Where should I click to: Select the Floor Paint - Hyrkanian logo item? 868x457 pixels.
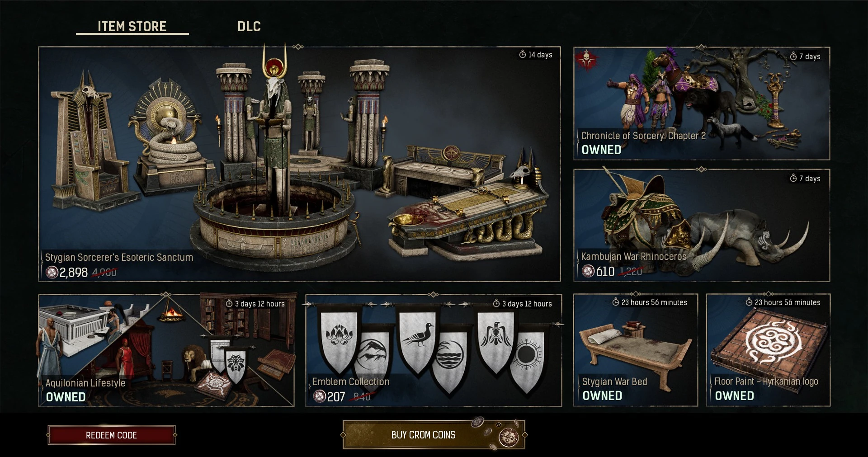768,350
